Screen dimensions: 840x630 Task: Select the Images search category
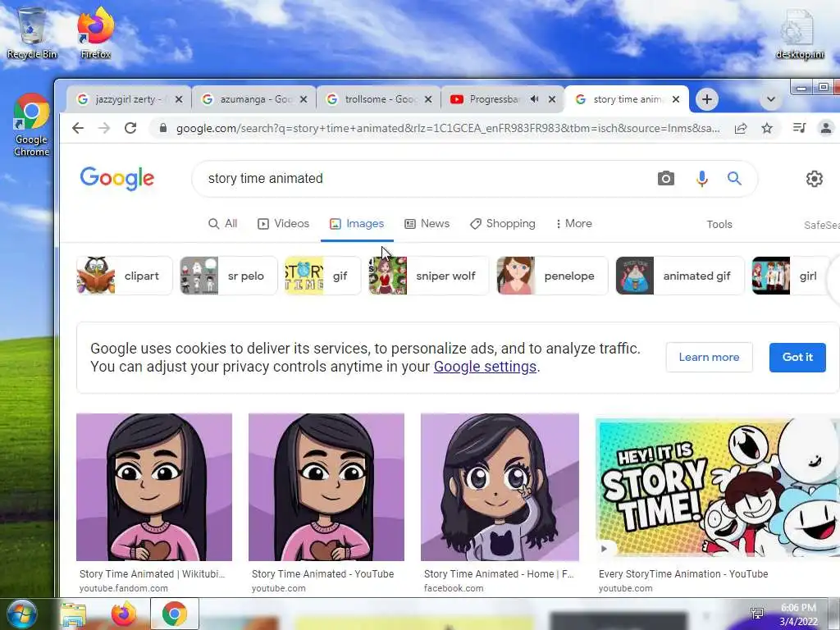tap(357, 223)
